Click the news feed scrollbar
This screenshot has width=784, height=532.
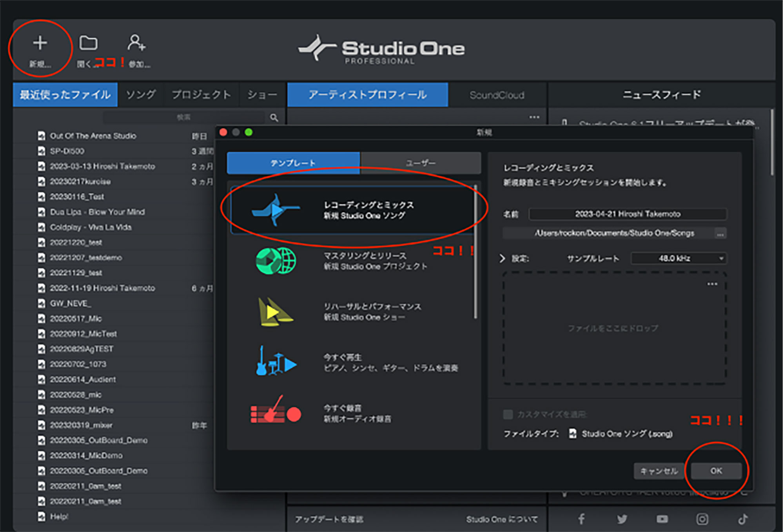click(x=772, y=142)
